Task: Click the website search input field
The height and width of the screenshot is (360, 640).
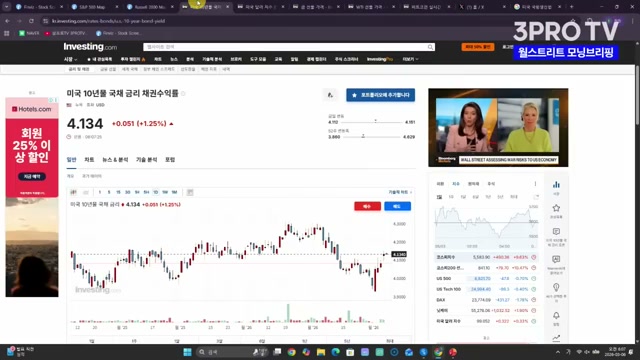Action: (x=289, y=47)
